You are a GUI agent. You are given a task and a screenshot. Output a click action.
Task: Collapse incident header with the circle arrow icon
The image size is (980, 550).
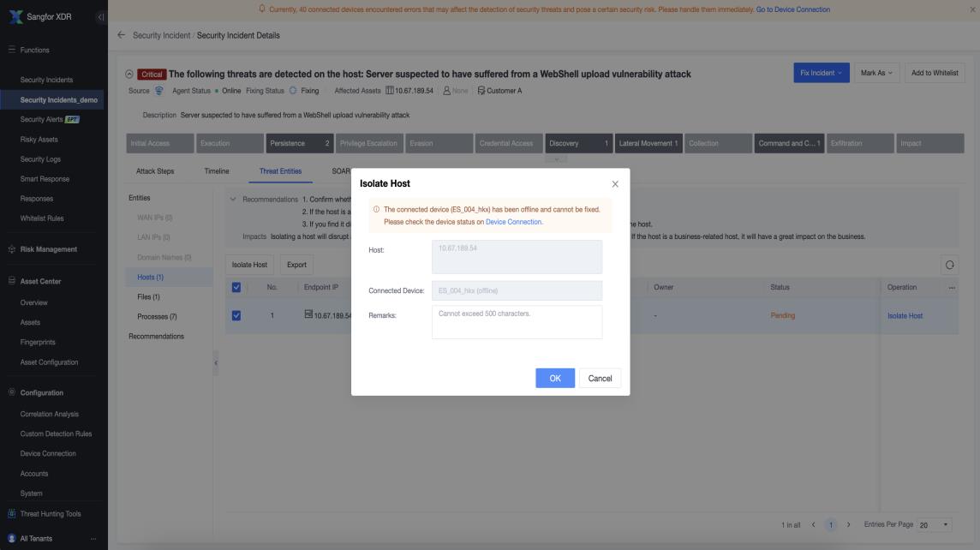tap(128, 74)
